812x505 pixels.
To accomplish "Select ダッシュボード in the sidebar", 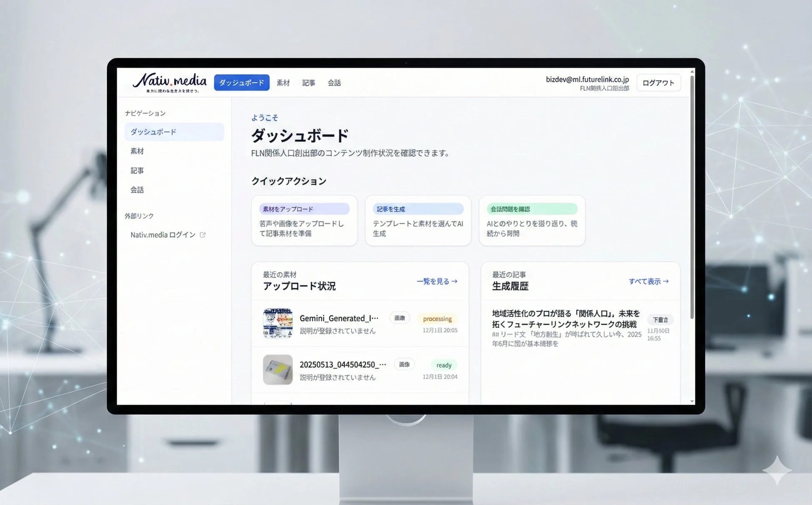I will (153, 132).
